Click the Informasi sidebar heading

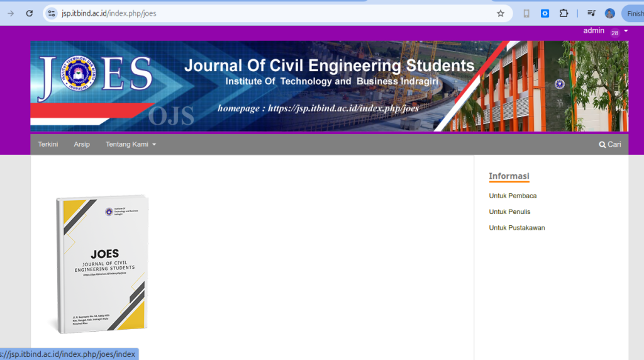(509, 176)
